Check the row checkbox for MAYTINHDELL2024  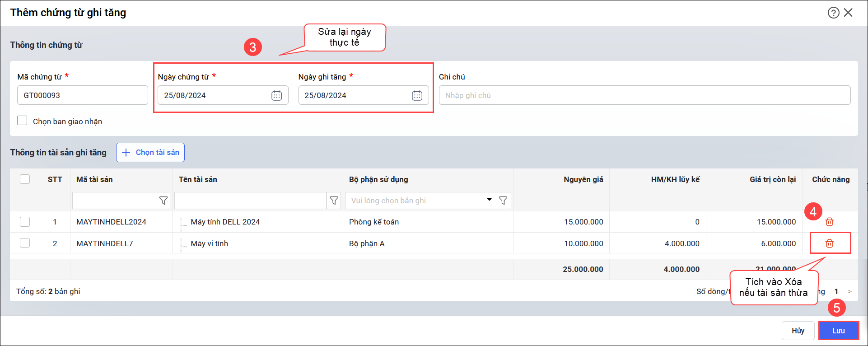point(25,222)
